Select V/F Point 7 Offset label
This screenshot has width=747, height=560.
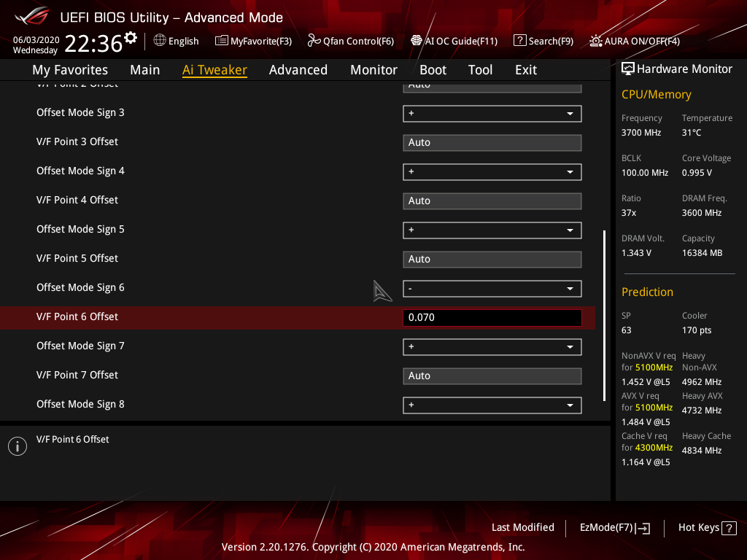(77, 376)
